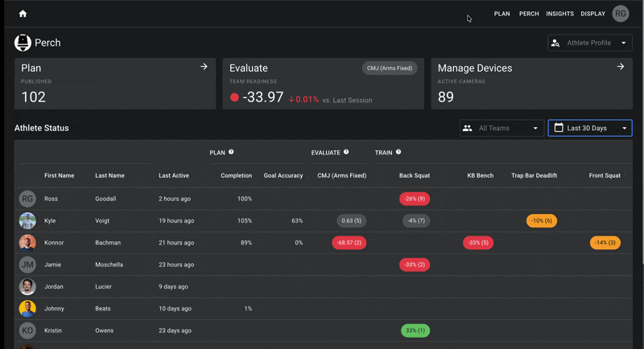Click the CMJ (Arms Fixed) column header
This screenshot has width=644, height=349.
click(341, 175)
